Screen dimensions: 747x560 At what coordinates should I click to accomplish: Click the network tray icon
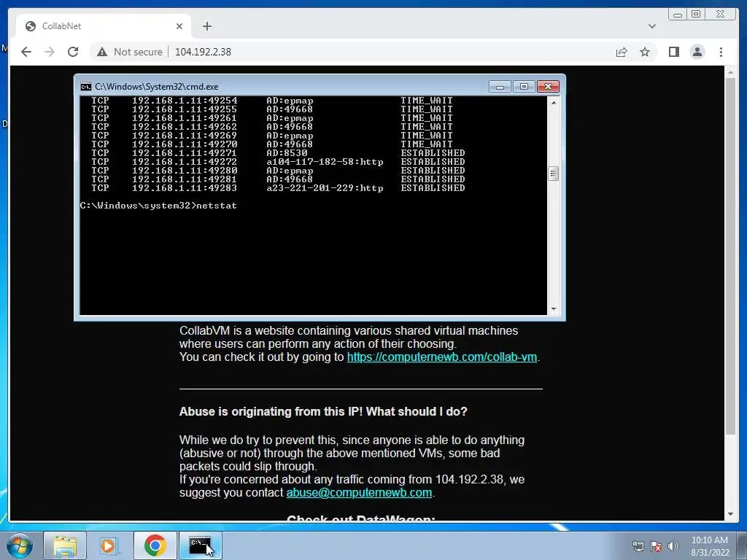pos(638,546)
